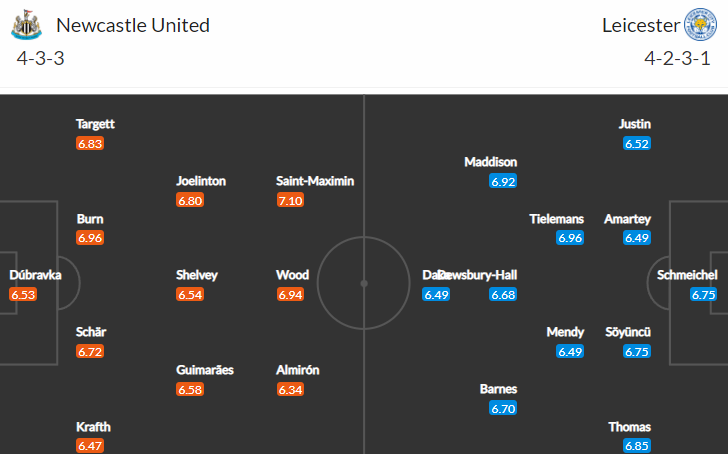728x454 pixels.
Task: Click the Leicester City club crest
Action: tap(700, 24)
